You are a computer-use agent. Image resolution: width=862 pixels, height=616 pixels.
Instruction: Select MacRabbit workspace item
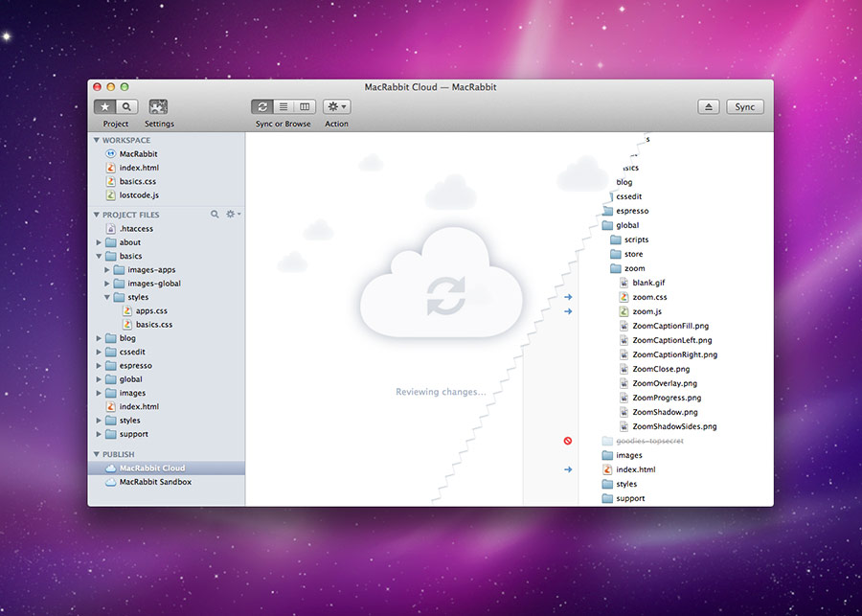pyautogui.click(x=166, y=154)
